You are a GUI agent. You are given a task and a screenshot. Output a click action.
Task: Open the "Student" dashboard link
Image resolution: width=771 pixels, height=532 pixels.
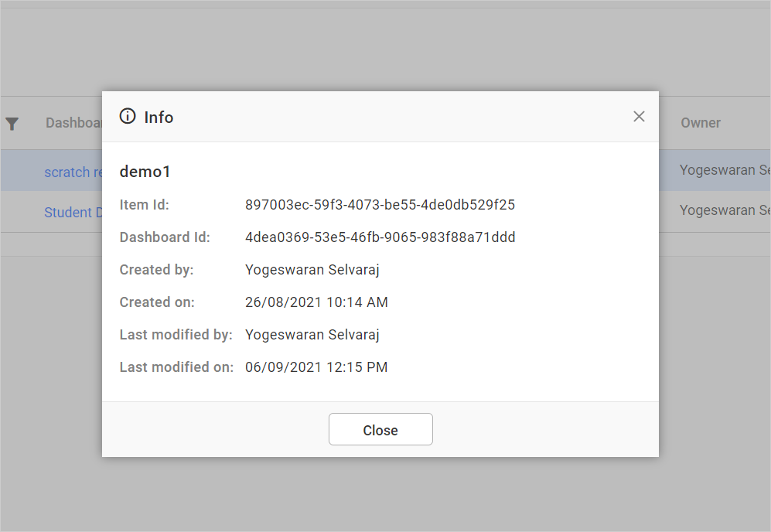(x=73, y=213)
